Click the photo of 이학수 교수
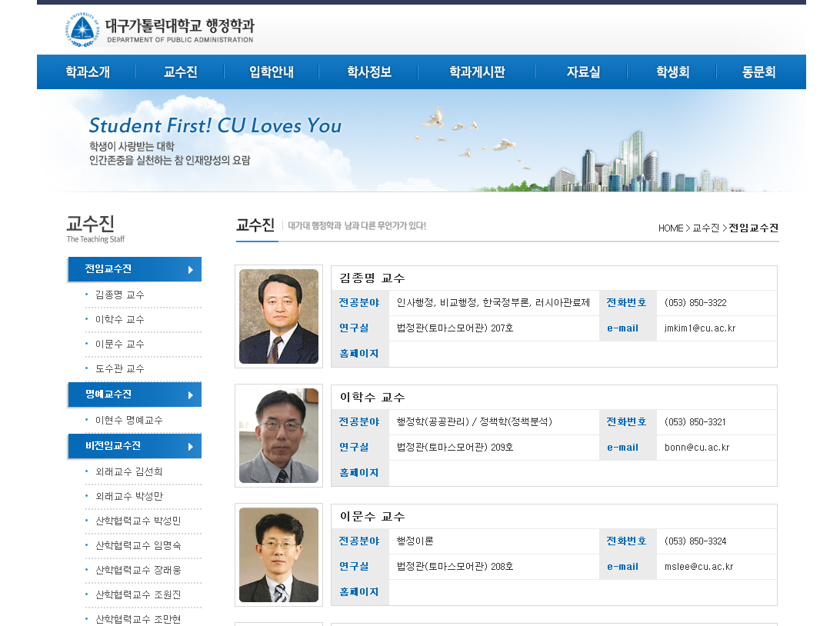The height and width of the screenshot is (626, 840). [278, 436]
